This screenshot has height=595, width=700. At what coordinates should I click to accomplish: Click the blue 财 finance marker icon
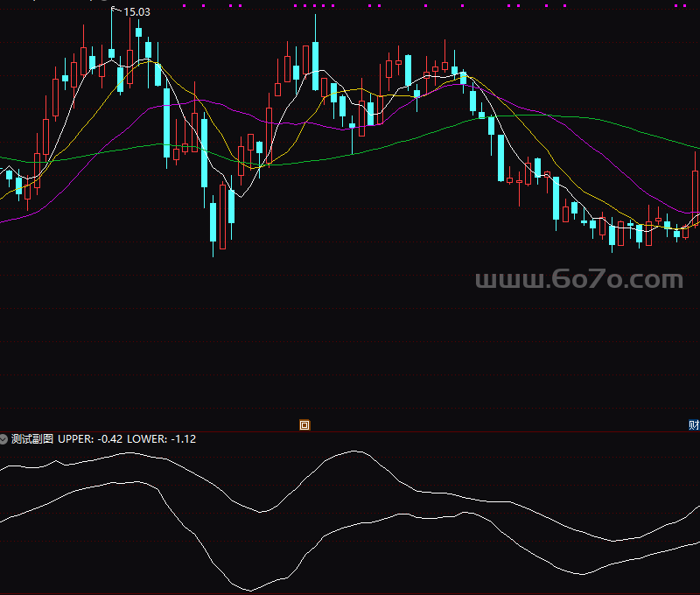[x=694, y=425]
